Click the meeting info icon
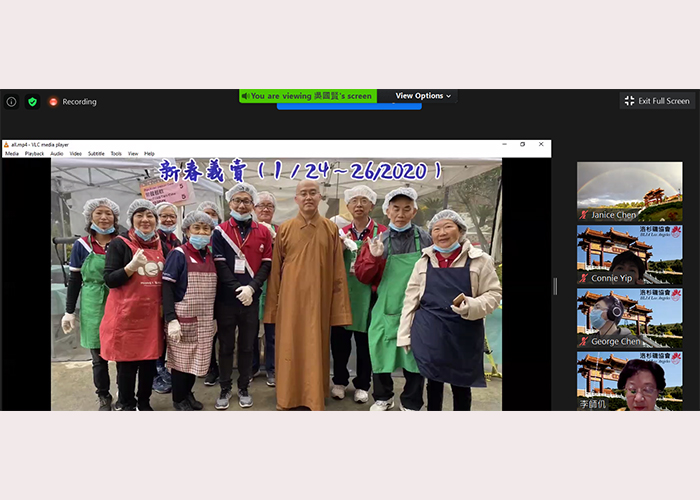This screenshot has height=500, width=700. pos(12,102)
